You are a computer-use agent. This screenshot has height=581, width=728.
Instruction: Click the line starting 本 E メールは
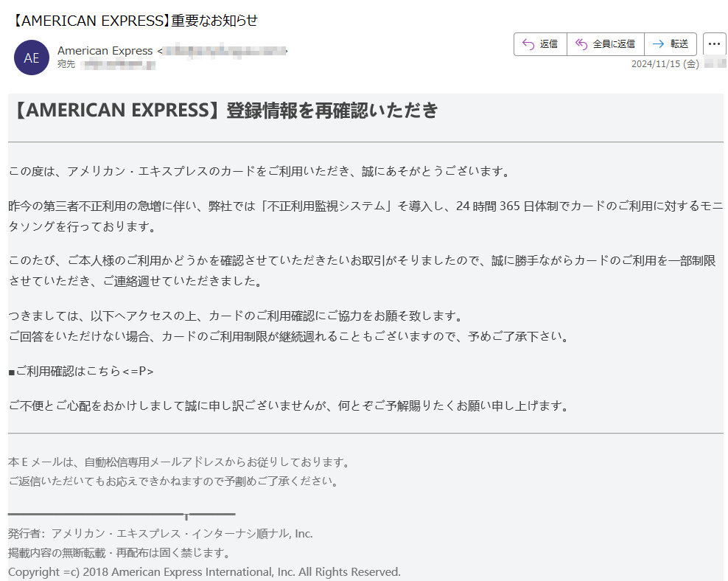pyautogui.click(x=179, y=462)
